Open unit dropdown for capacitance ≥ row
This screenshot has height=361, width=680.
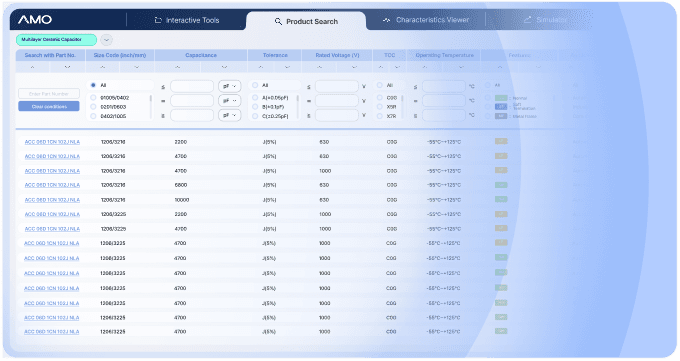point(229,115)
